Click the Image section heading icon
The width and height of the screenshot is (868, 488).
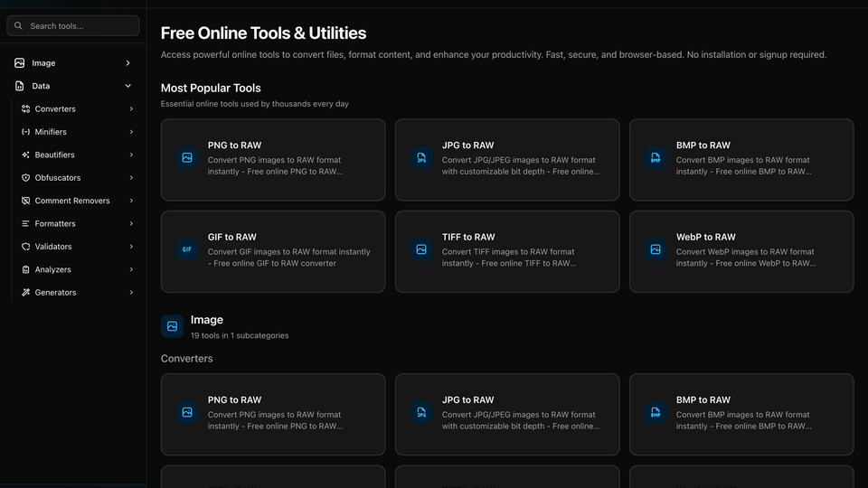coord(172,326)
